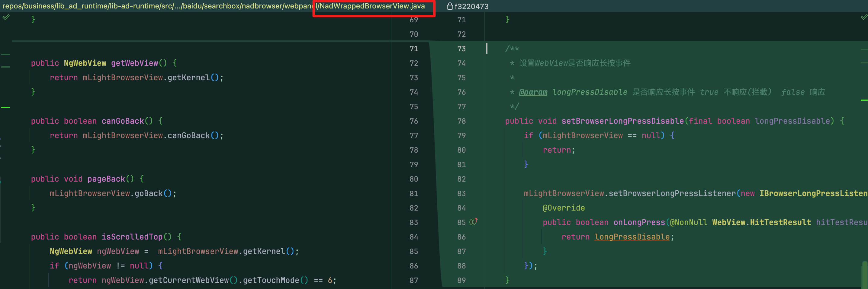Click the @Override annotation

point(563,208)
